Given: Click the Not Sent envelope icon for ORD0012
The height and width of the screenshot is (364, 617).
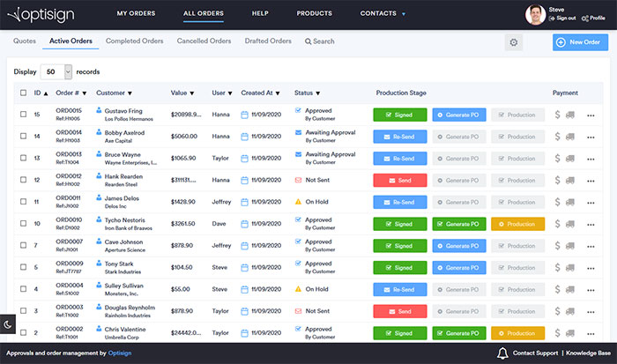Looking at the screenshot, I should coord(298,180).
